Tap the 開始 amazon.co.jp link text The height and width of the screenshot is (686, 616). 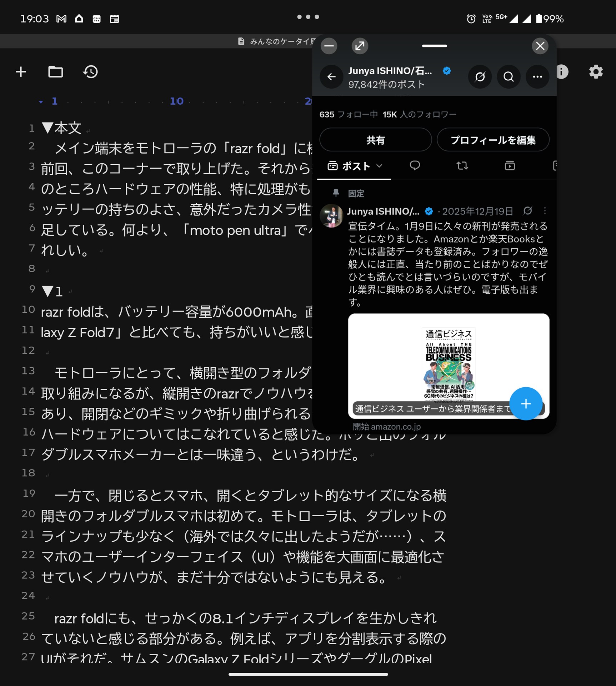(387, 427)
